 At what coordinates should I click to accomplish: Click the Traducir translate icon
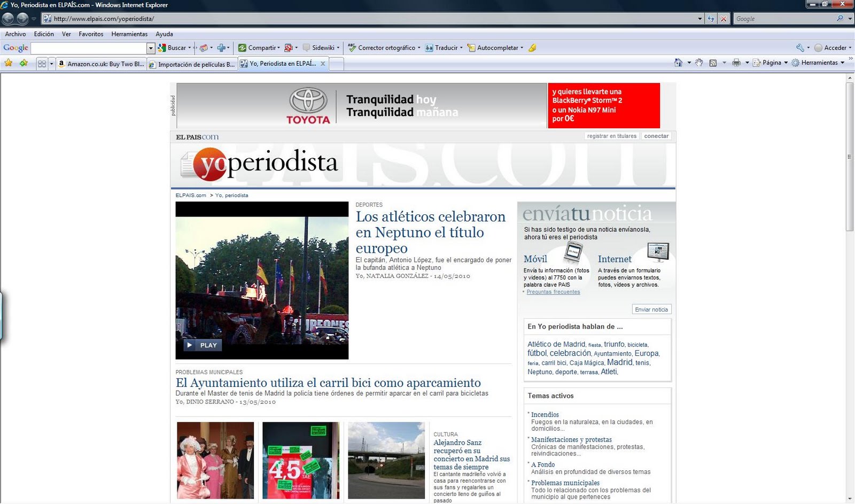click(x=429, y=48)
